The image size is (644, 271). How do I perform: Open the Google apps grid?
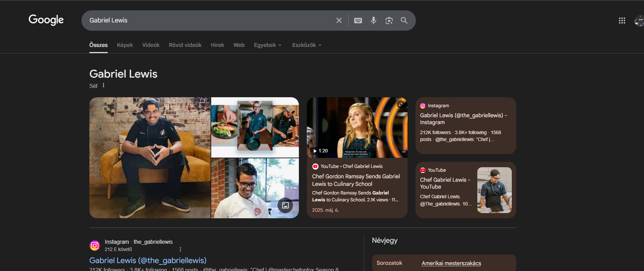pyautogui.click(x=622, y=21)
